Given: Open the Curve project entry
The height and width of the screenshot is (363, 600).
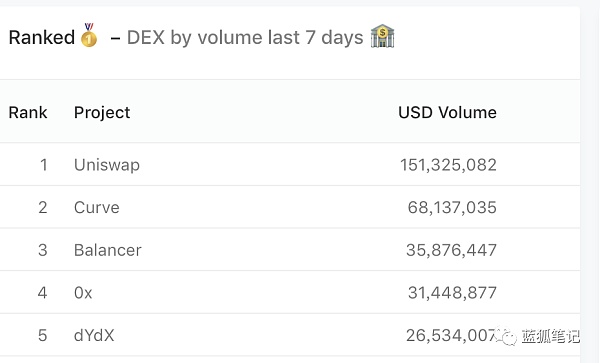Looking at the screenshot, I should point(96,207).
